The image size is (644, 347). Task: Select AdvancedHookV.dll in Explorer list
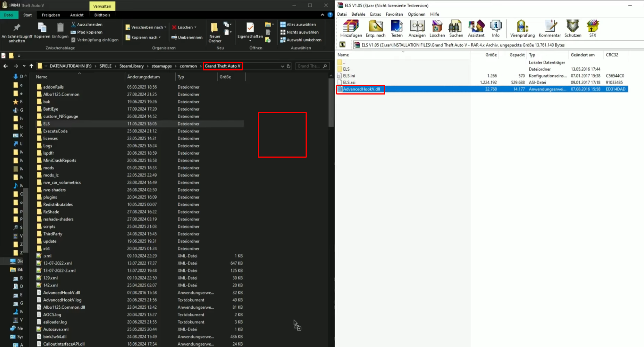click(140, 293)
